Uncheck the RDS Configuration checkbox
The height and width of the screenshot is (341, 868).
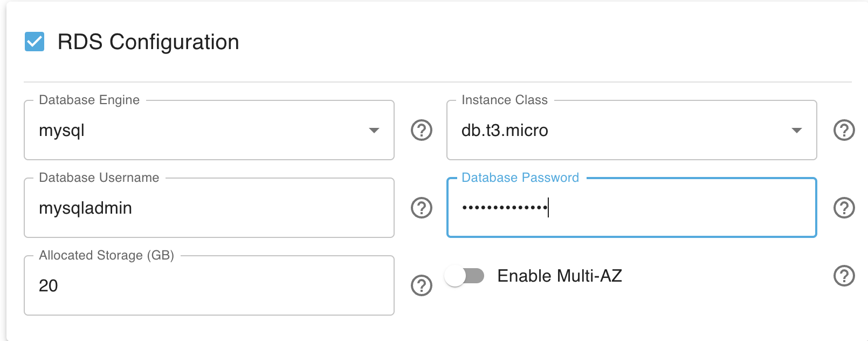click(x=35, y=42)
